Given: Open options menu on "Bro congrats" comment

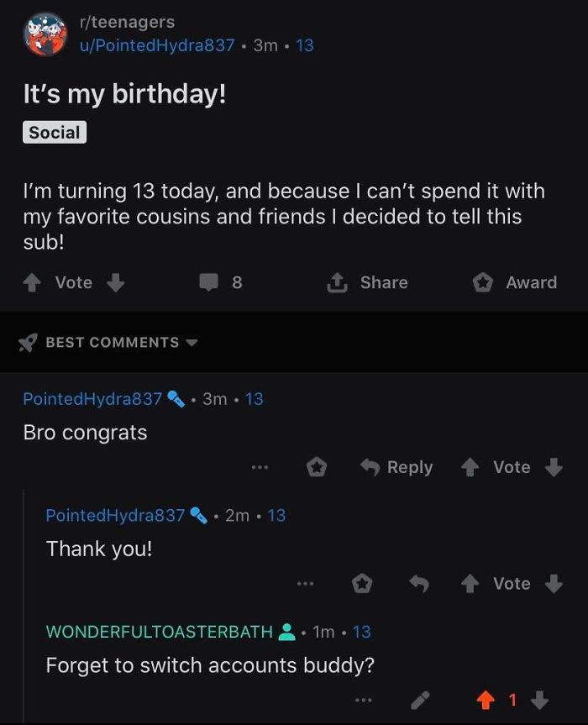Looking at the screenshot, I should click(x=260, y=467).
